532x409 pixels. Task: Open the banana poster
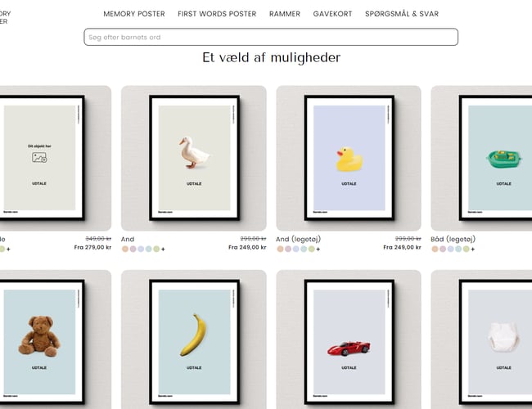tap(194, 339)
